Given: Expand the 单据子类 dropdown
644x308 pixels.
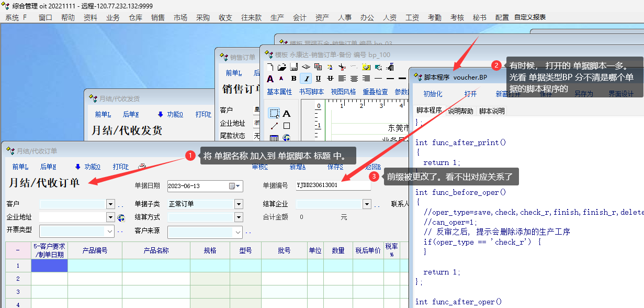Looking at the screenshot, I should pos(239,204).
